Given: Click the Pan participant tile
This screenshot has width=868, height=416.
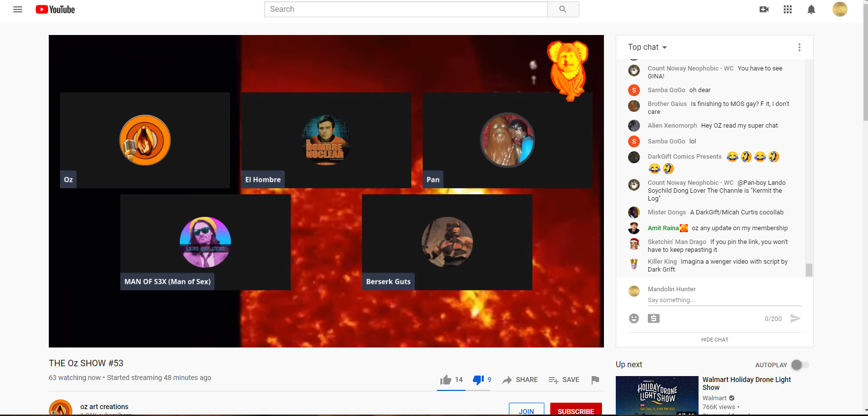Looking at the screenshot, I should (507, 140).
